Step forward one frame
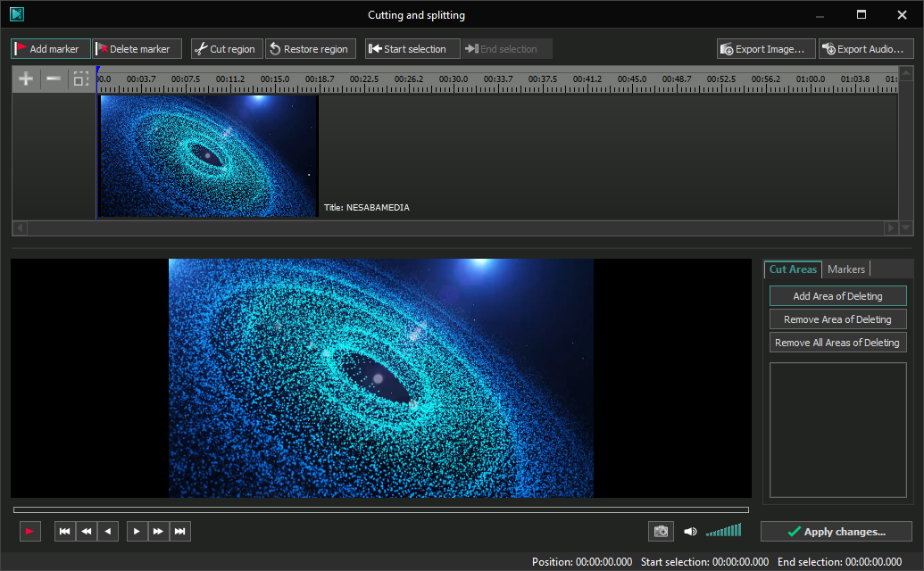 (137, 532)
